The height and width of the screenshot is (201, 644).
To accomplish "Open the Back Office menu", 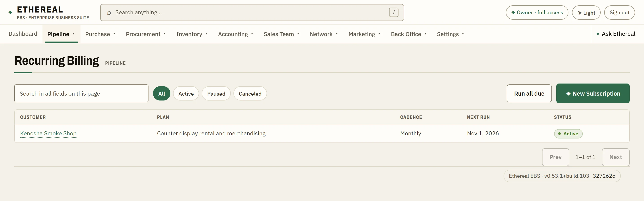I will 409,34.
